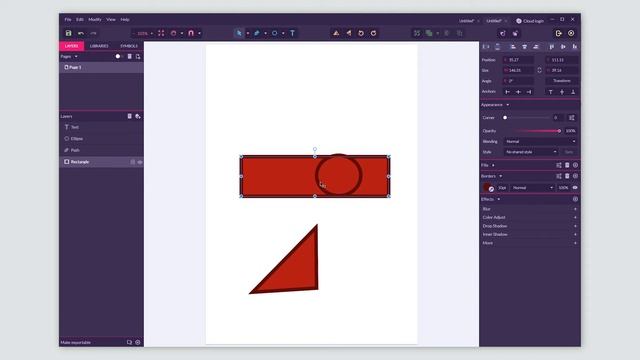
Task: Open the border blend mode dropdown
Action: click(x=533, y=188)
